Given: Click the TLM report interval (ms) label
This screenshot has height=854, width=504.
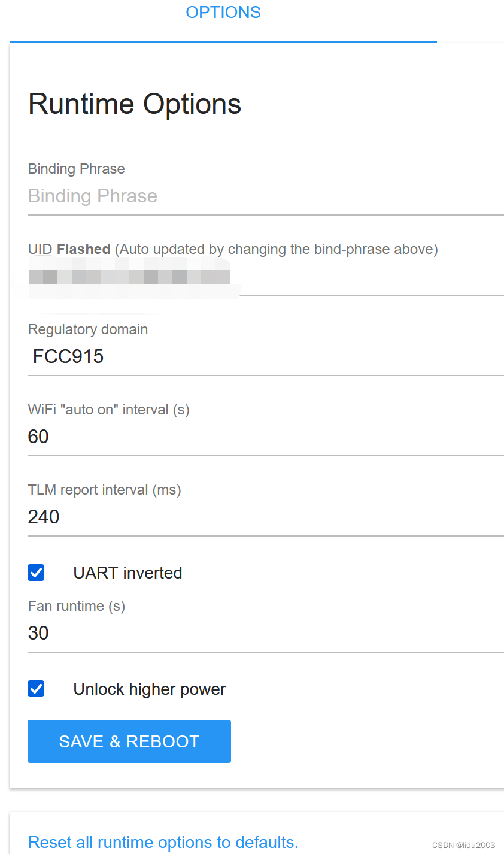Looking at the screenshot, I should coord(104,490).
